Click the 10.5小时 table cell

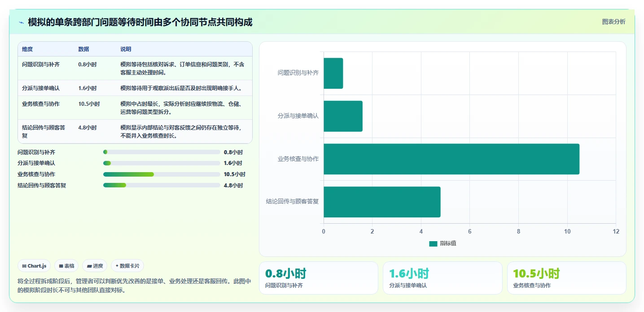95,108
